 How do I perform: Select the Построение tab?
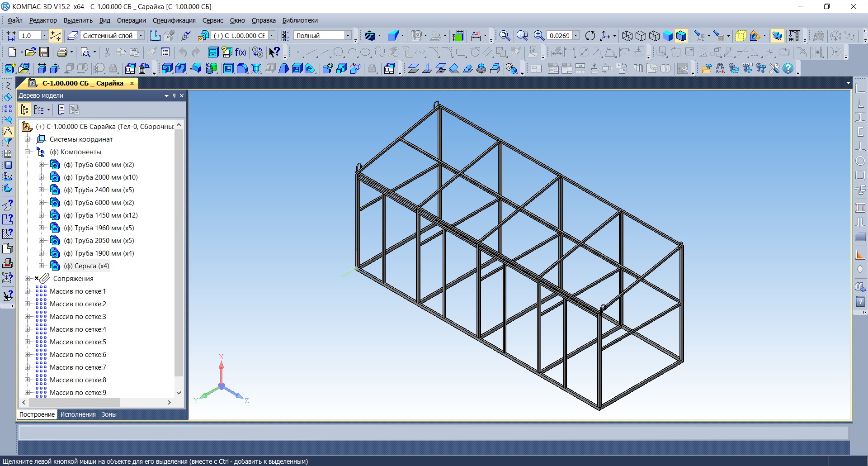pos(37,414)
